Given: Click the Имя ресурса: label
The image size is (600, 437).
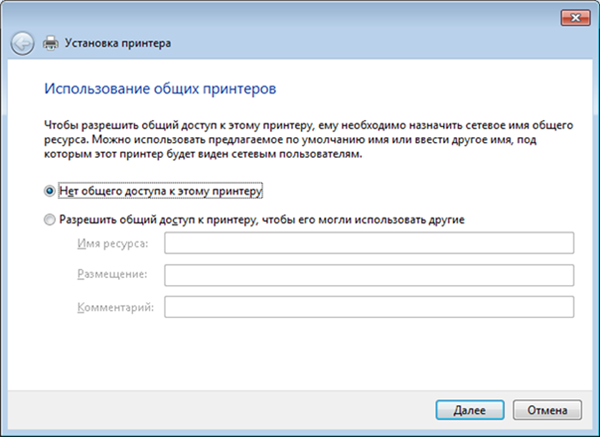Looking at the screenshot, I should (x=112, y=243).
